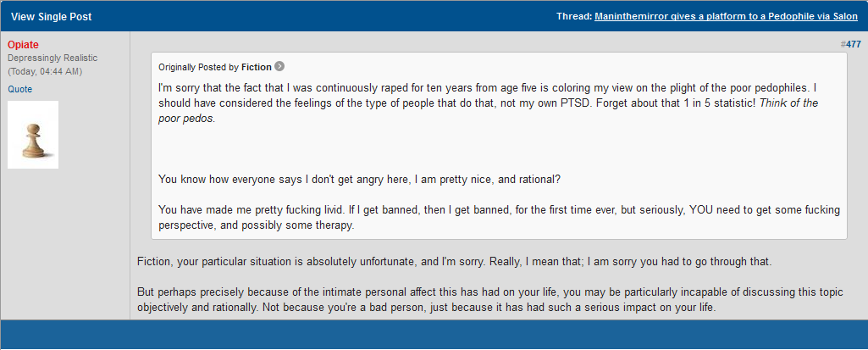
Task: Open the pawn avatar image
Action: [33, 135]
